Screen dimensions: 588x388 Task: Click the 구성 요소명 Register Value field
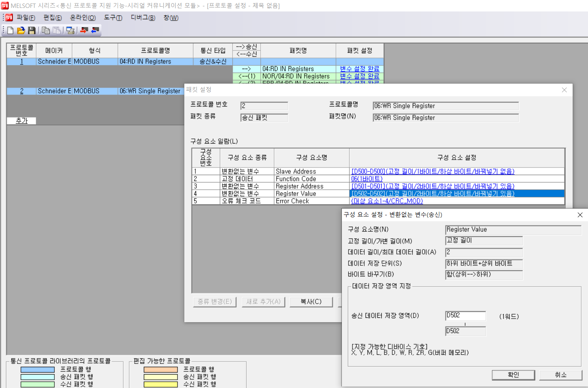tap(513, 229)
